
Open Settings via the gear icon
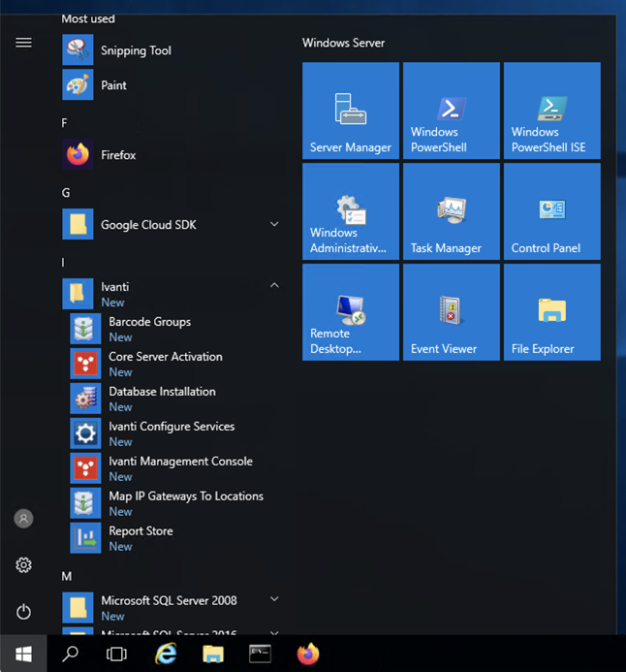click(23, 565)
